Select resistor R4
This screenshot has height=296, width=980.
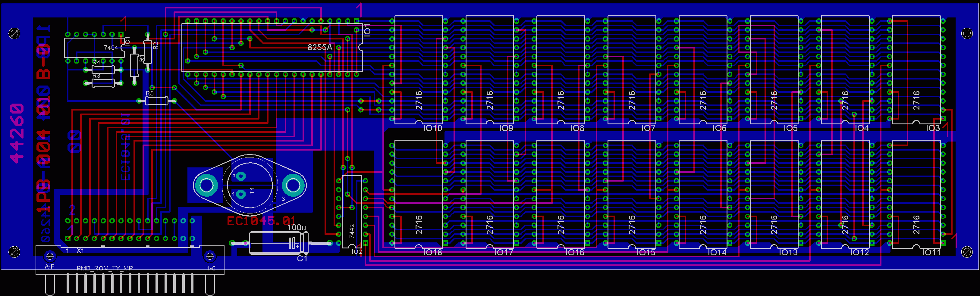point(103,70)
